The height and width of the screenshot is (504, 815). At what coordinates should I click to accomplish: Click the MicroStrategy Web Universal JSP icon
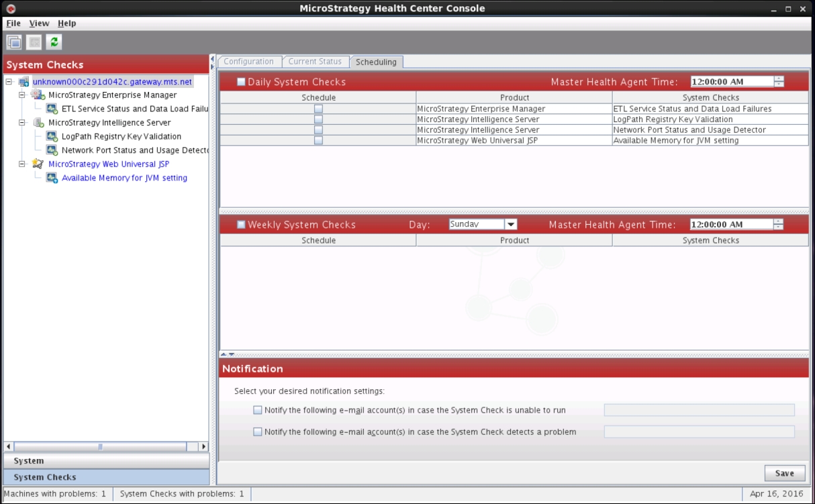coord(38,164)
